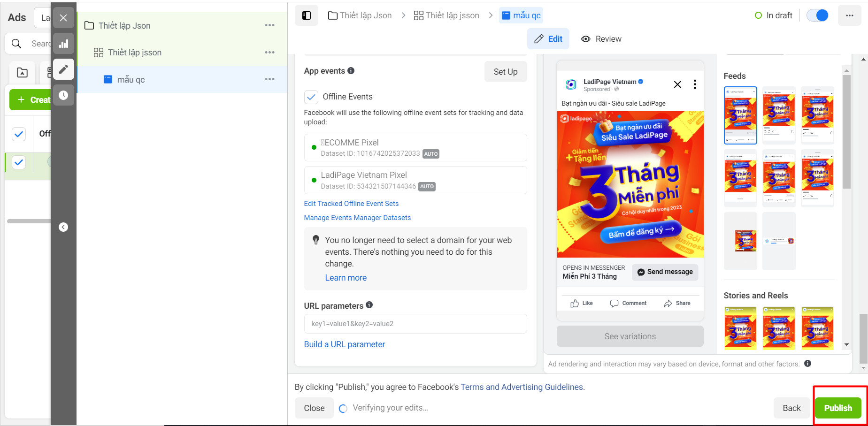This screenshot has height=426, width=868.
Task: Click the Close button
Action: (314, 408)
